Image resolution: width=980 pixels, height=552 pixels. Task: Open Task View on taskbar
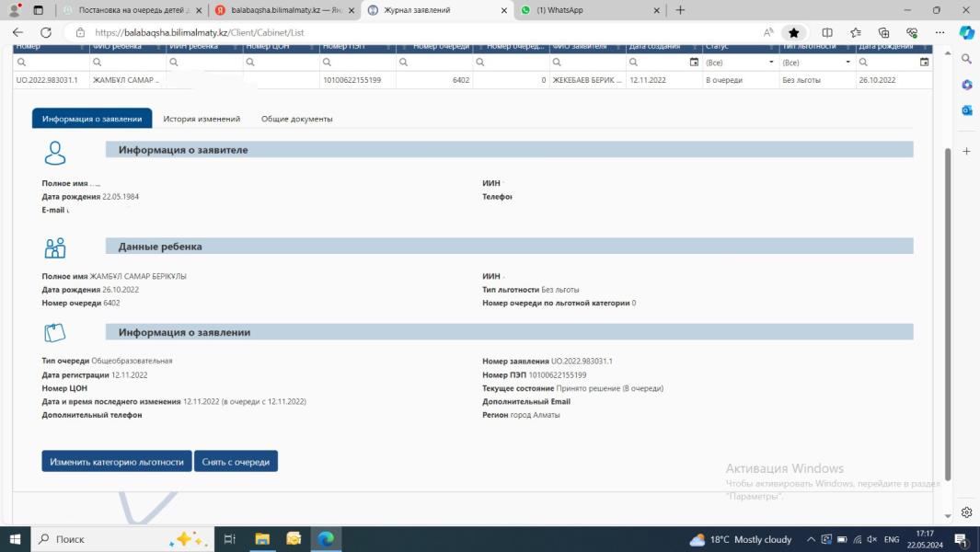pos(229,539)
